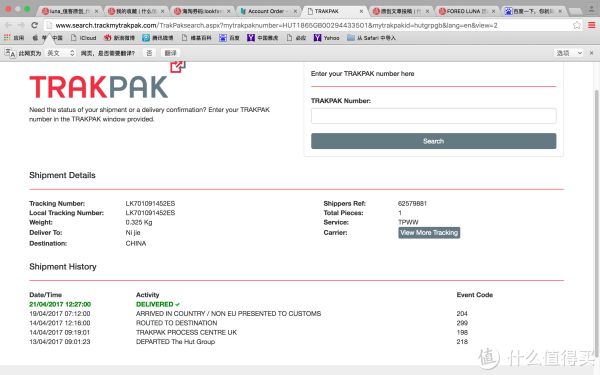
Task: Click the TRAKPAK logo
Action: pos(99,87)
